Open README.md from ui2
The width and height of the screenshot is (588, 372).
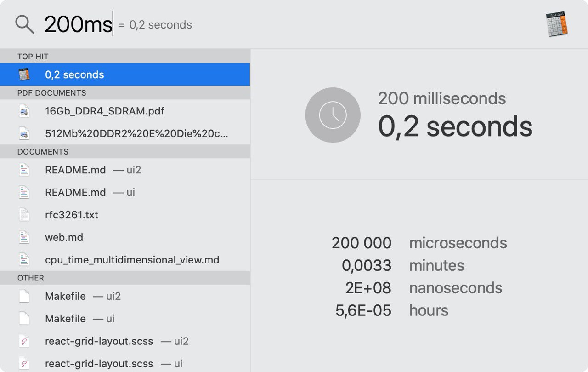pos(125,170)
